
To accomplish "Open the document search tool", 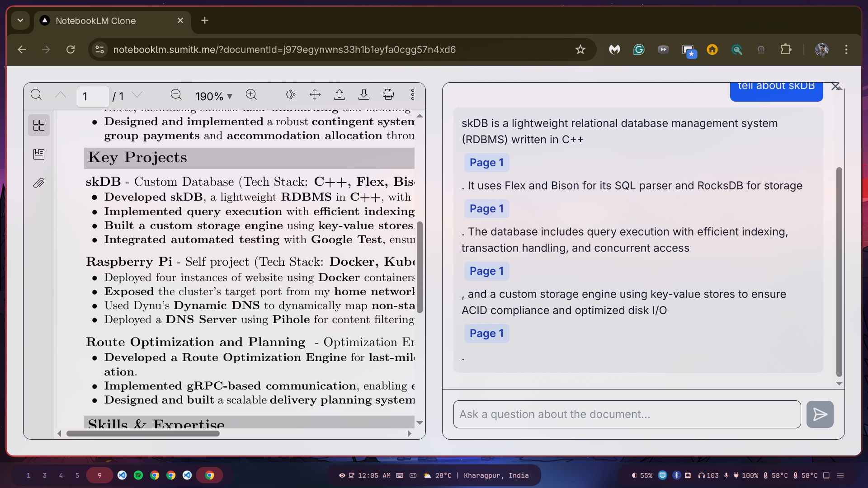I will click(36, 94).
